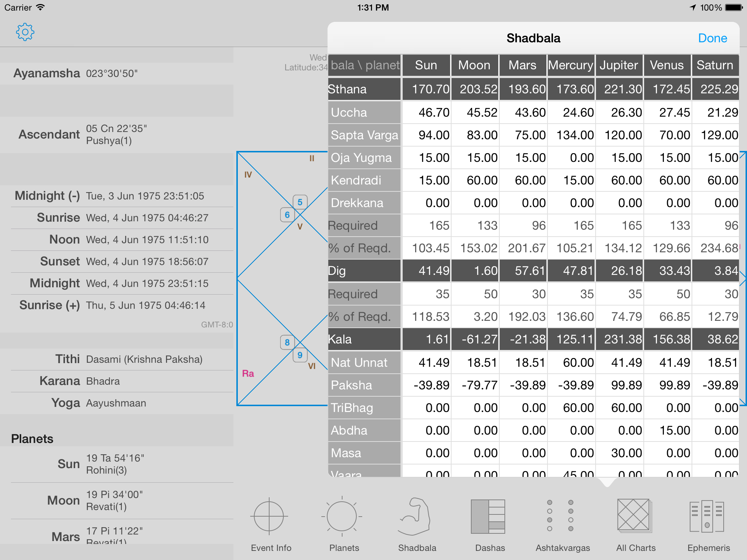
Task: Select the Ascendant row in list
Action: (x=117, y=135)
